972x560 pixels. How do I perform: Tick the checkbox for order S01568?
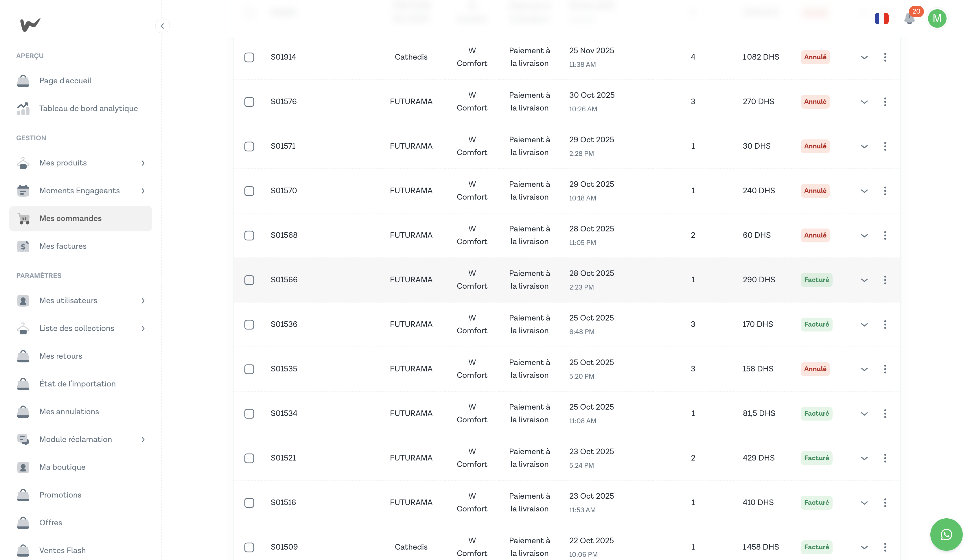click(249, 235)
